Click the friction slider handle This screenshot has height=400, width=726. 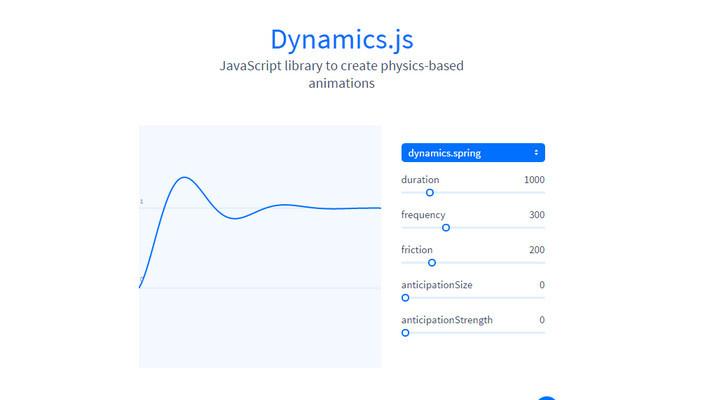[432, 262]
